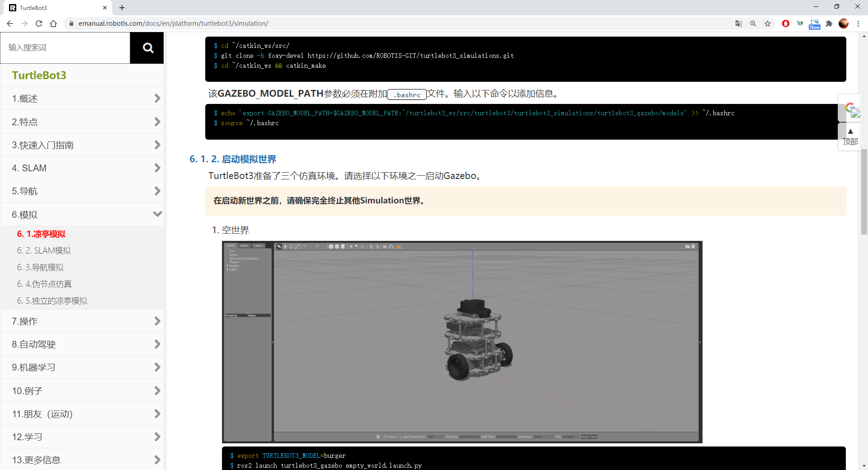Click the '1. 空世界' list item text
The height and width of the screenshot is (470, 868).
tap(231, 230)
